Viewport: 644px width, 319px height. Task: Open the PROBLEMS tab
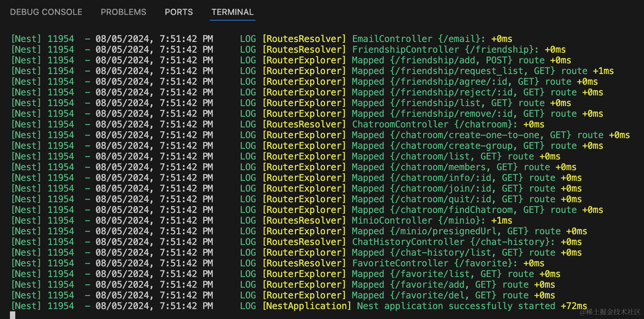[123, 12]
